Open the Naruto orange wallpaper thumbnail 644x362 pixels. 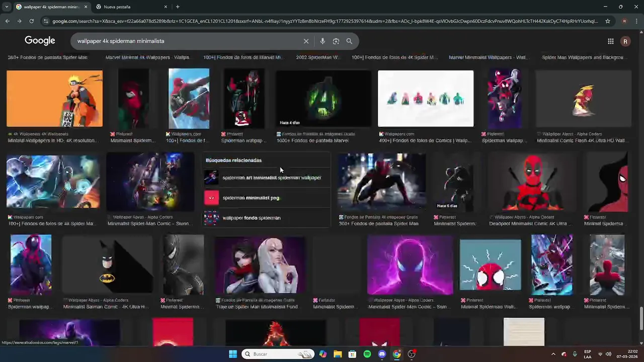(x=54, y=99)
